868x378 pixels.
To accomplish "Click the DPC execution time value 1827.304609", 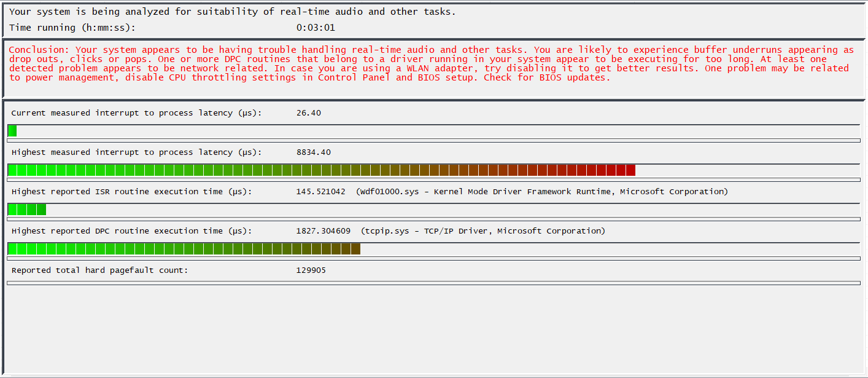I will [323, 231].
